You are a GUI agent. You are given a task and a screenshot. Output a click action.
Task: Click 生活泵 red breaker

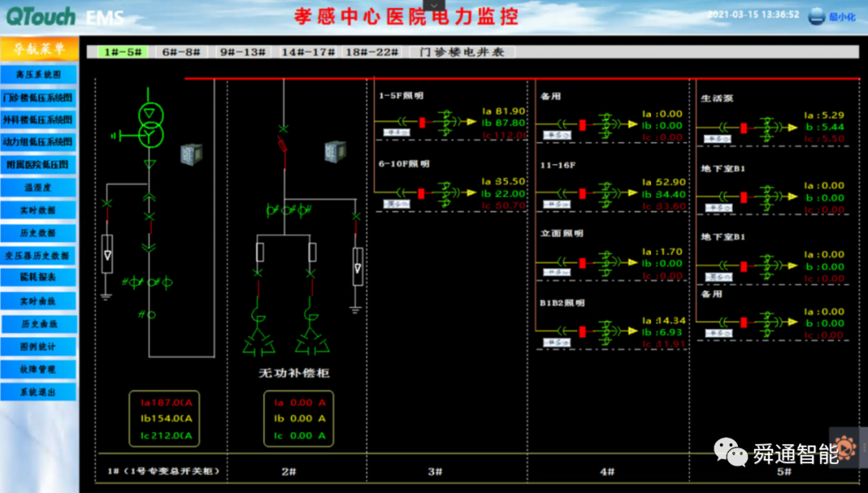tap(743, 129)
